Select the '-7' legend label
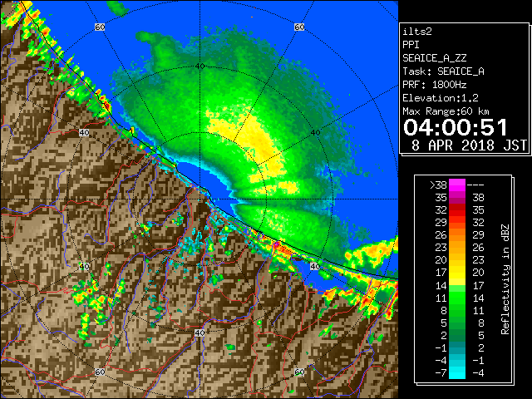Image resolution: width=532 pixels, height=399 pixels. 441,372
